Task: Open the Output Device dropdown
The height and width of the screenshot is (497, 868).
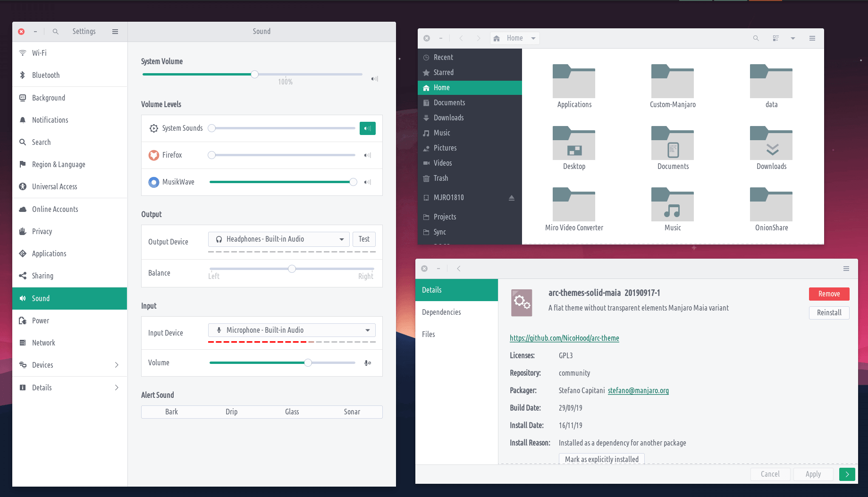Action: click(278, 239)
